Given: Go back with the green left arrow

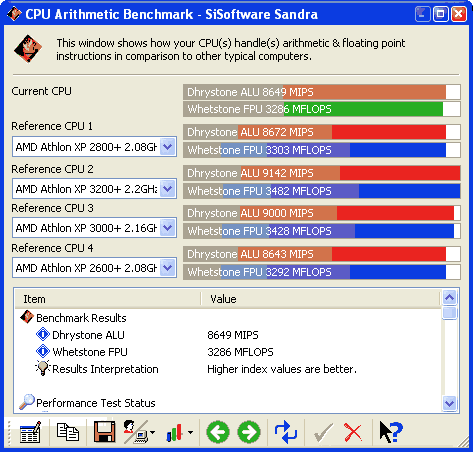Looking at the screenshot, I should [x=218, y=432].
